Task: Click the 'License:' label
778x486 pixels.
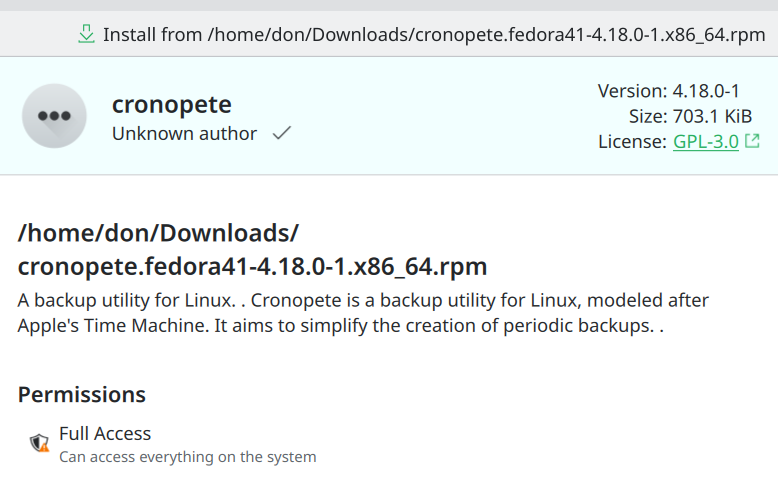Action: tap(632, 141)
